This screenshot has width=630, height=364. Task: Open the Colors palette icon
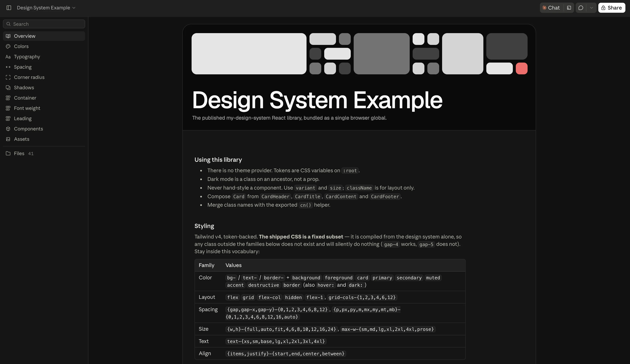(x=8, y=47)
